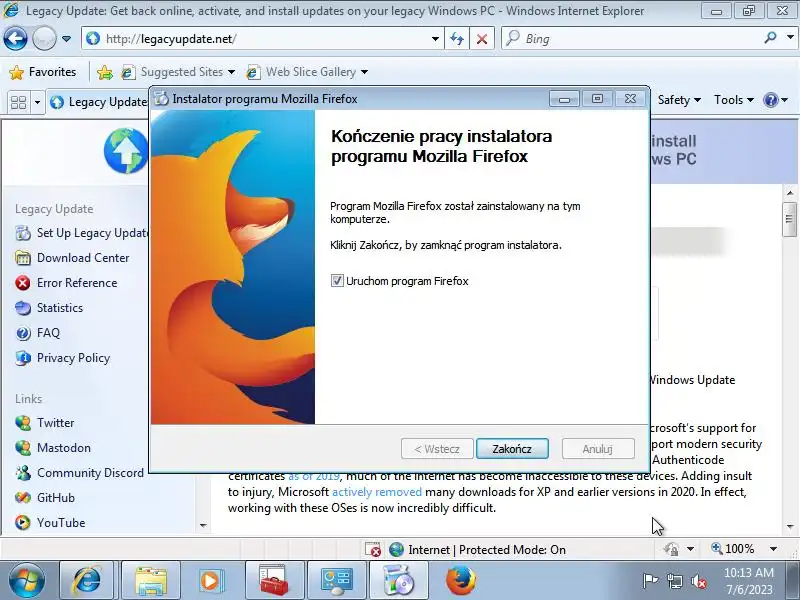Click sidebar scroll down arrow
The width and height of the screenshot is (800, 600).
(203, 525)
